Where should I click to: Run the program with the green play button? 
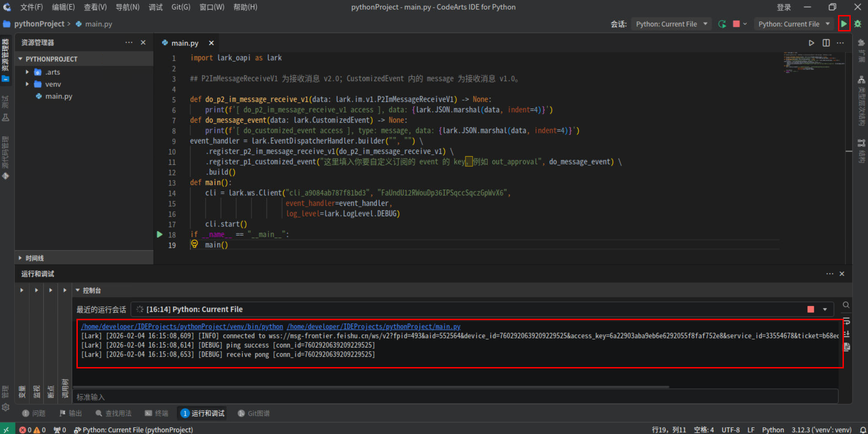(x=844, y=24)
